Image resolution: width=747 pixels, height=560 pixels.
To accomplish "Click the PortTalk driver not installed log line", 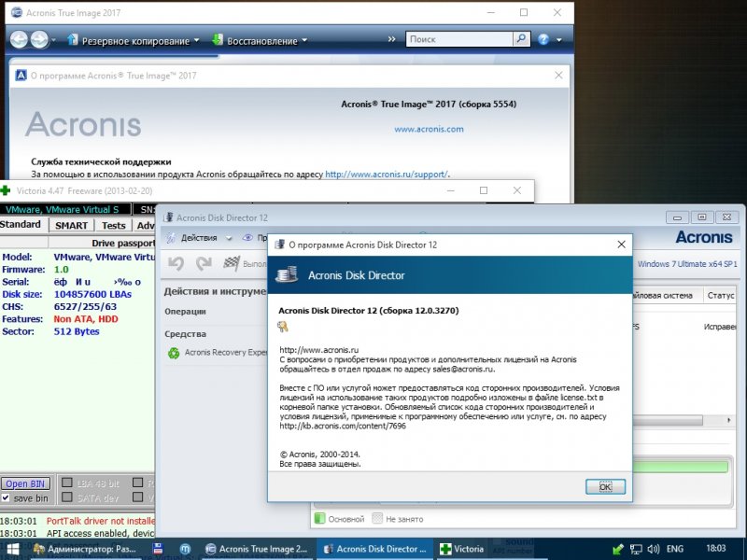I will tap(101, 521).
